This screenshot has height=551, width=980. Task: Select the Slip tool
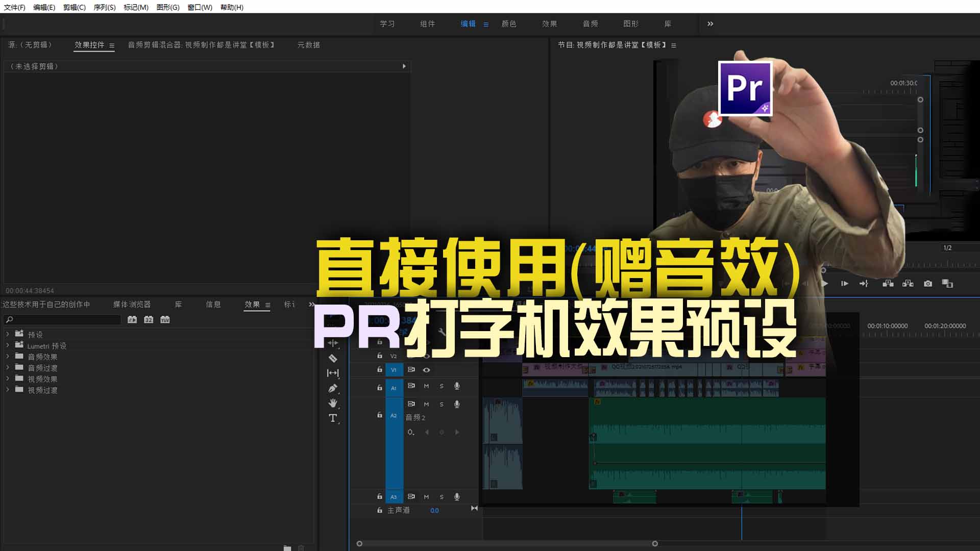(x=333, y=373)
